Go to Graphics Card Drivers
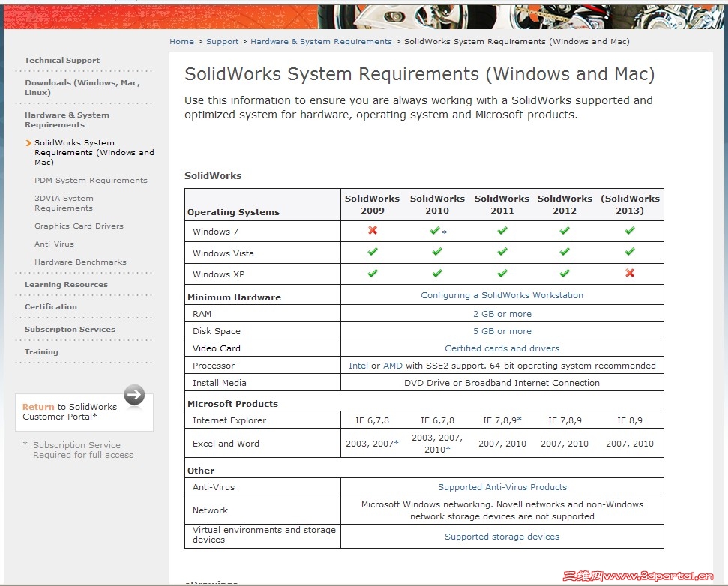 pyautogui.click(x=79, y=226)
